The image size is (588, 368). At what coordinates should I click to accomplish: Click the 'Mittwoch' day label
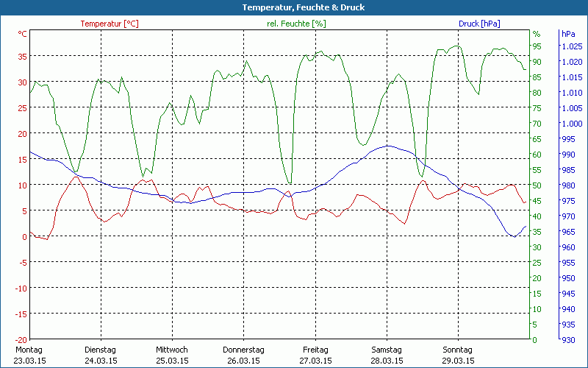click(x=172, y=350)
